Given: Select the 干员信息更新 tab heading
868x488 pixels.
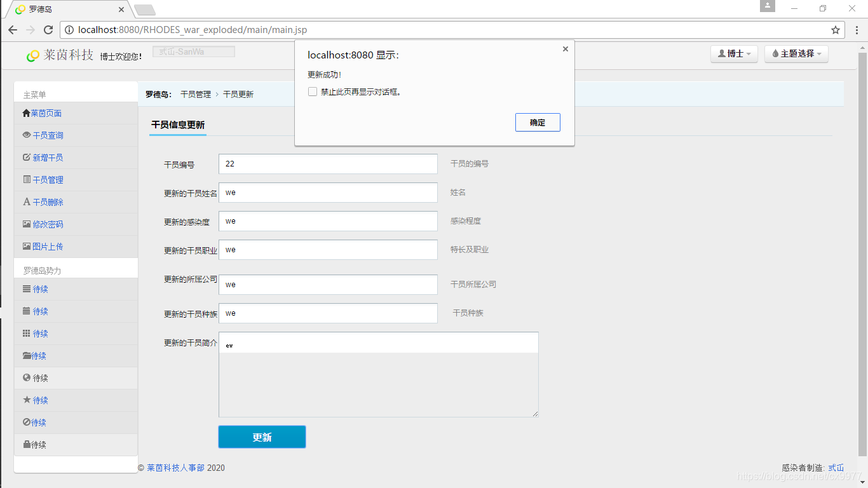Looking at the screenshot, I should pos(178,125).
